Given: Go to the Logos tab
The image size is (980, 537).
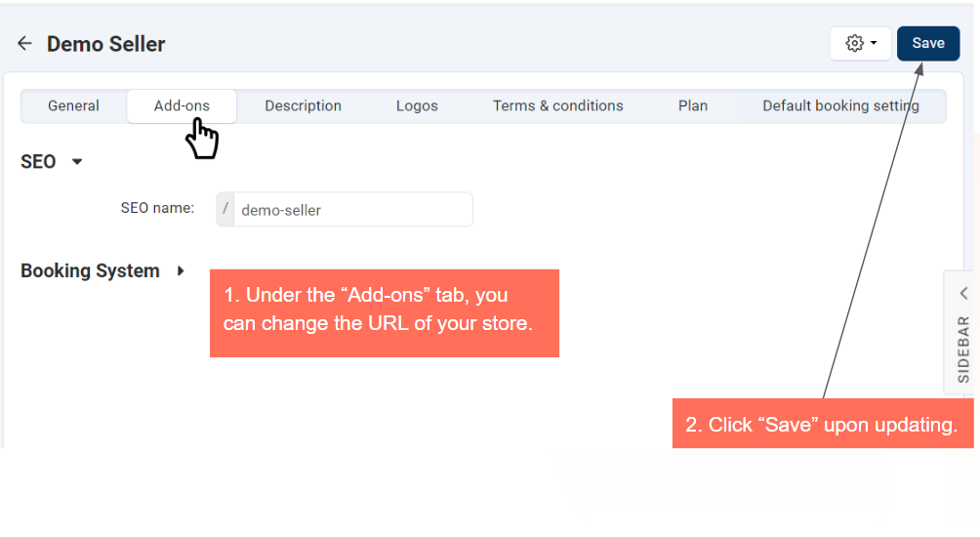Looking at the screenshot, I should pos(417,105).
